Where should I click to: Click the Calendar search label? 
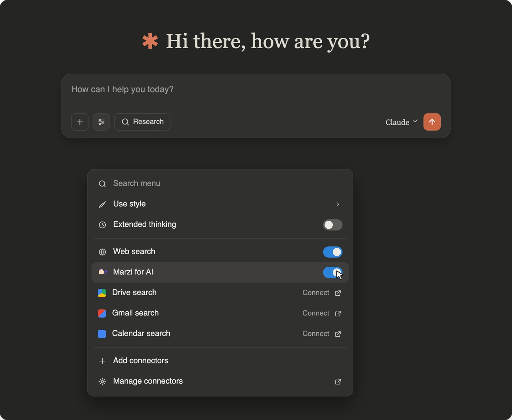[141, 333]
